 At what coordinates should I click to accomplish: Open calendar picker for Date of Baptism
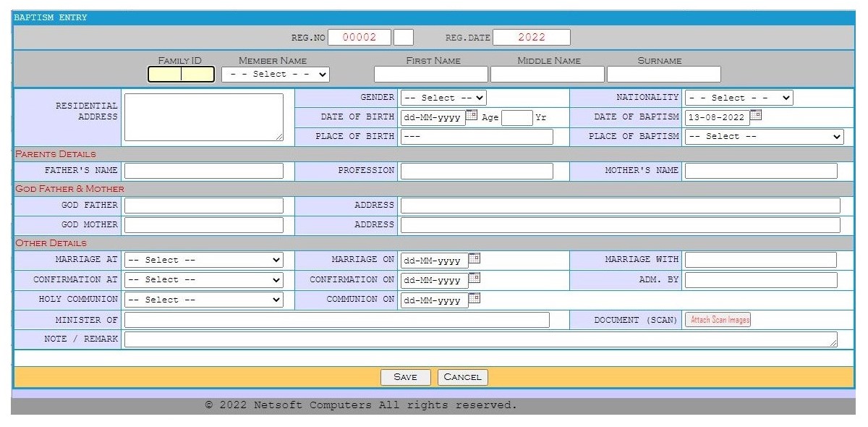pos(756,115)
